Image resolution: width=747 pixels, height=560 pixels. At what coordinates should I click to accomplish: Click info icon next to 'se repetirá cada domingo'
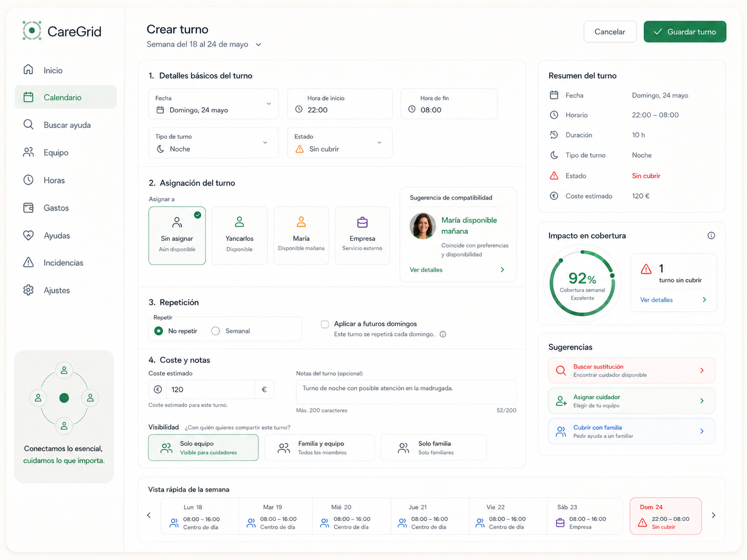pyautogui.click(x=443, y=334)
